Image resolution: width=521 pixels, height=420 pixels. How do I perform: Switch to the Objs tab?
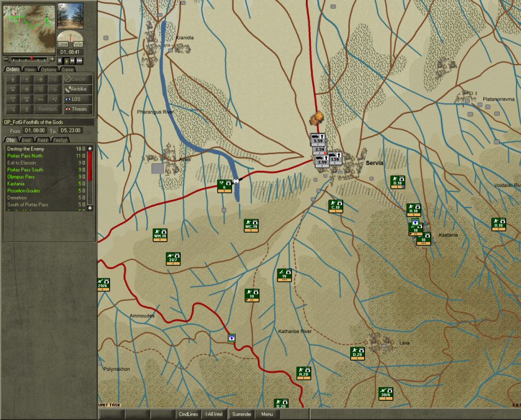10,140
